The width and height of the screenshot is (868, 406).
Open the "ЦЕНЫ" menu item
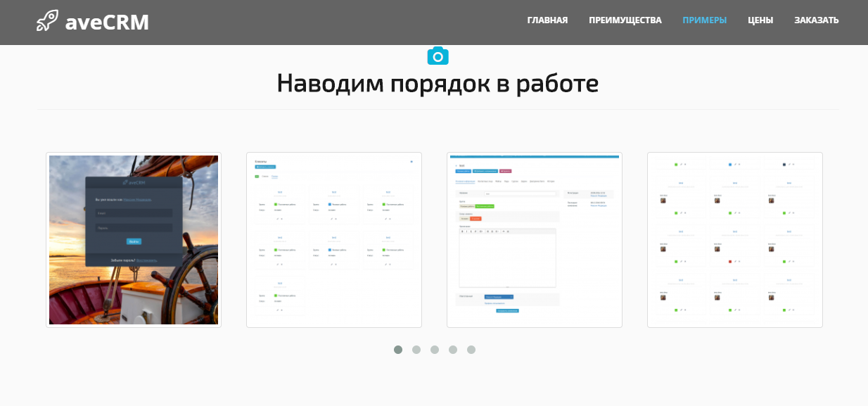(x=760, y=20)
